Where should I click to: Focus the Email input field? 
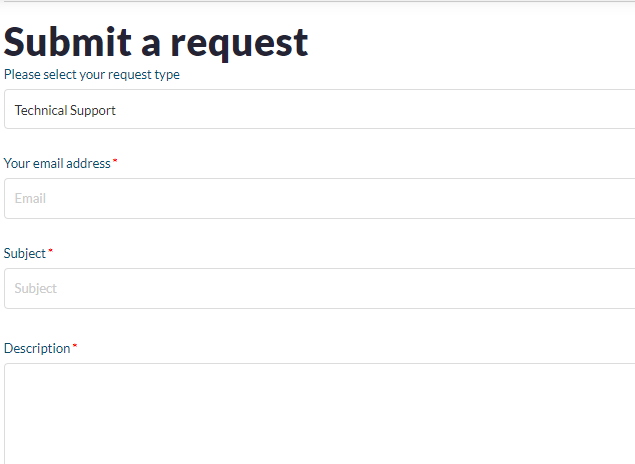(x=320, y=198)
